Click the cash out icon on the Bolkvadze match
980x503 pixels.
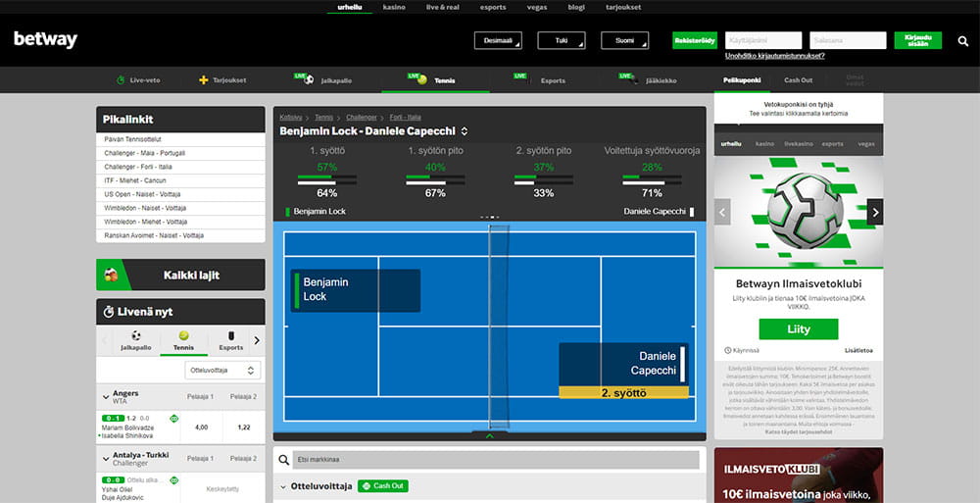click(173, 419)
